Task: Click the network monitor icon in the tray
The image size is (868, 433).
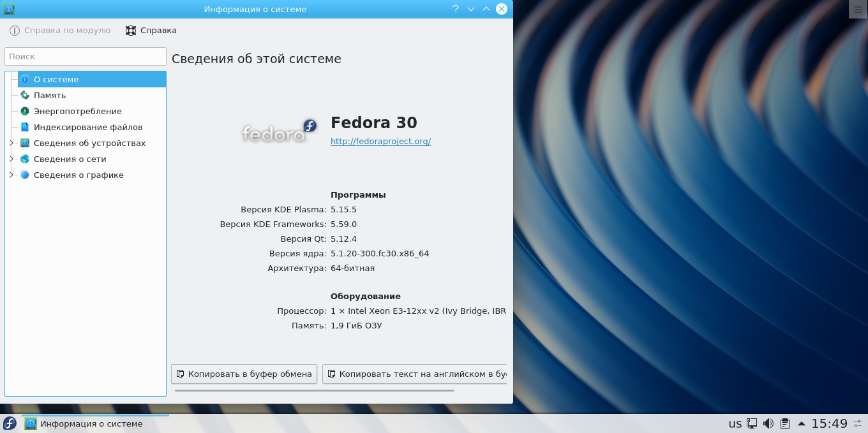Action: click(x=752, y=423)
